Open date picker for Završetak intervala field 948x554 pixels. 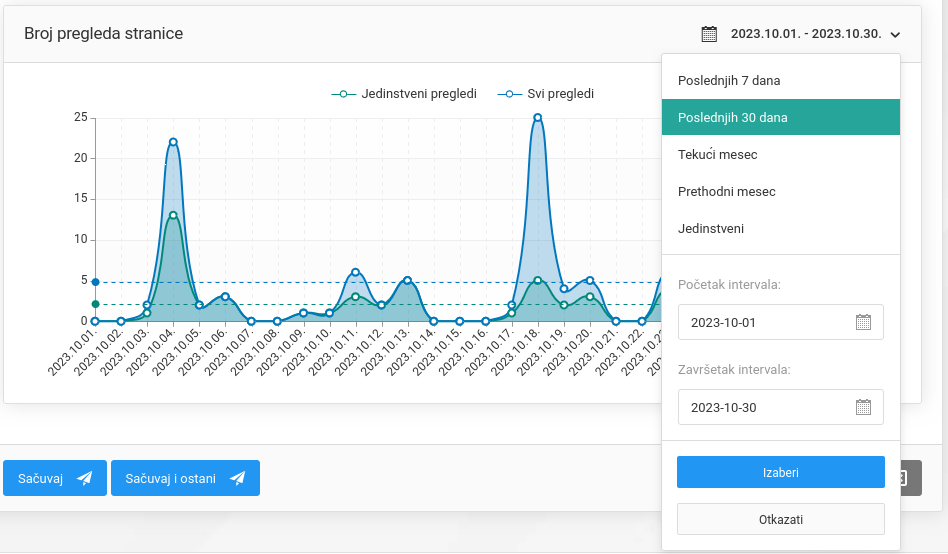863,407
